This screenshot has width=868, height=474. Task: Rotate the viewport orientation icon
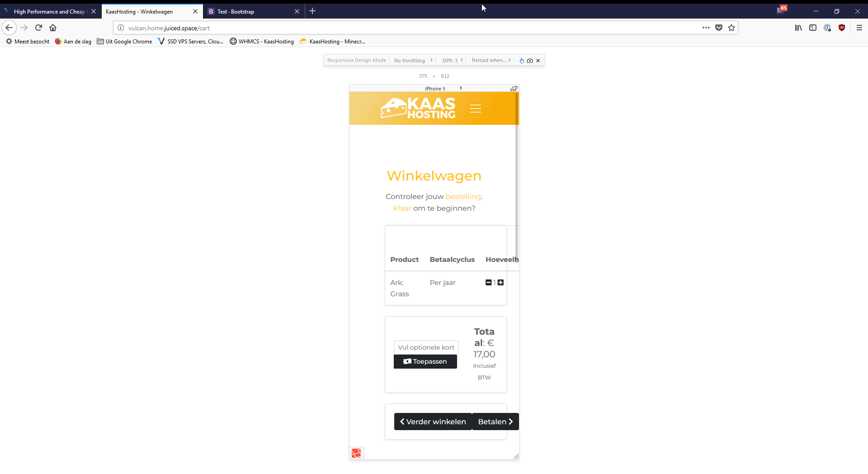click(514, 89)
